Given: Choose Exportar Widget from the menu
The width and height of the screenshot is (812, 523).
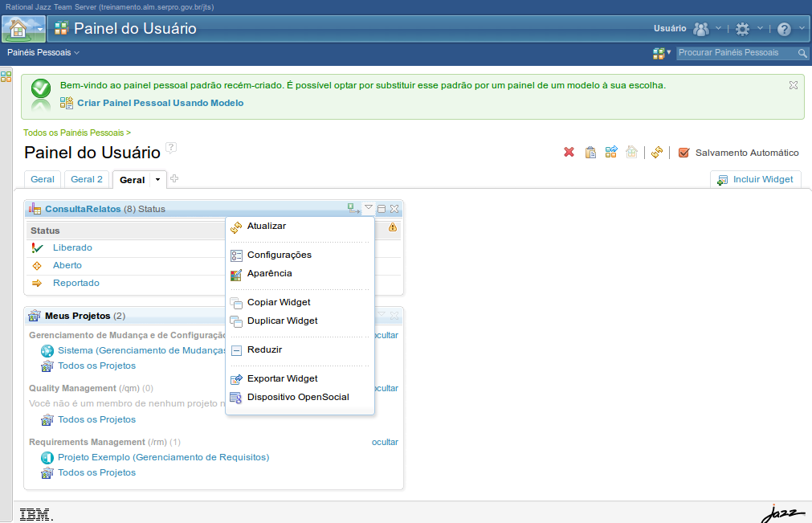Looking at the screenshot, I should click(x=300, y=379).
